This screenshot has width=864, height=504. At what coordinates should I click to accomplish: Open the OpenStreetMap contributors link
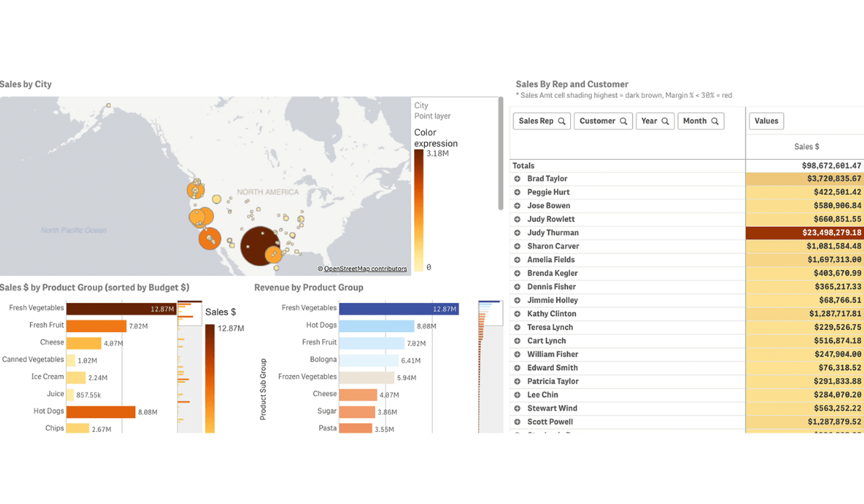pos(364,269)
